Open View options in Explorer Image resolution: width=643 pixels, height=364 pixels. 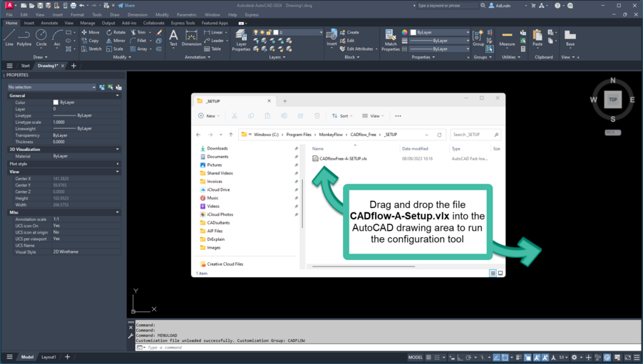(x=373, y=116)
